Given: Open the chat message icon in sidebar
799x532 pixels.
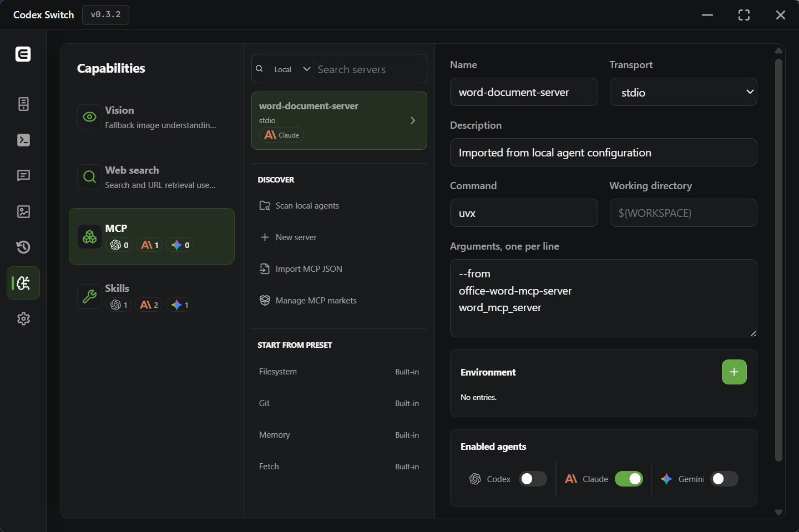Looking at the screenshot, I should pos(23,176).
